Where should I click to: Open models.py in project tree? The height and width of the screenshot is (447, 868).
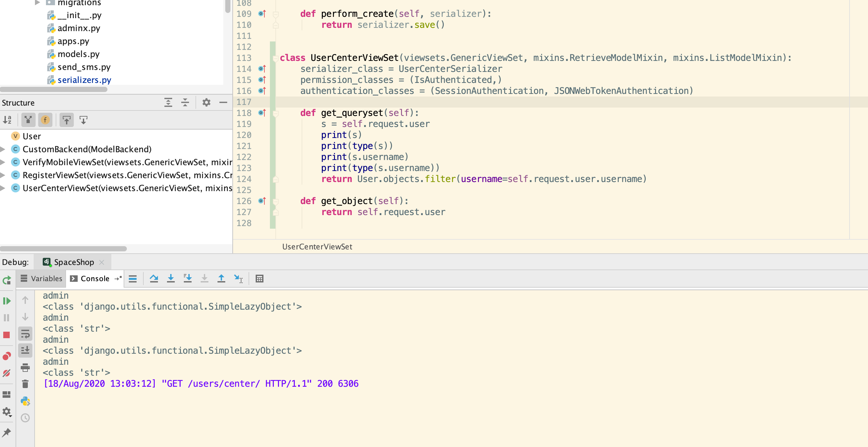pos(79,54)
